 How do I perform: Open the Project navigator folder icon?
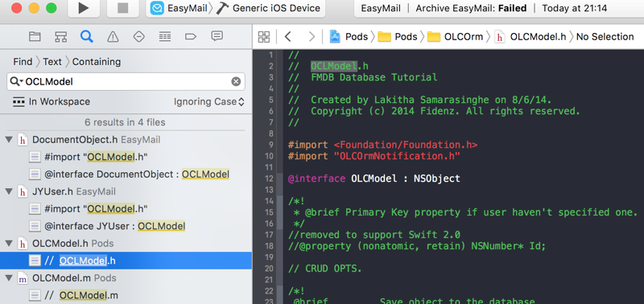point(35,36)
